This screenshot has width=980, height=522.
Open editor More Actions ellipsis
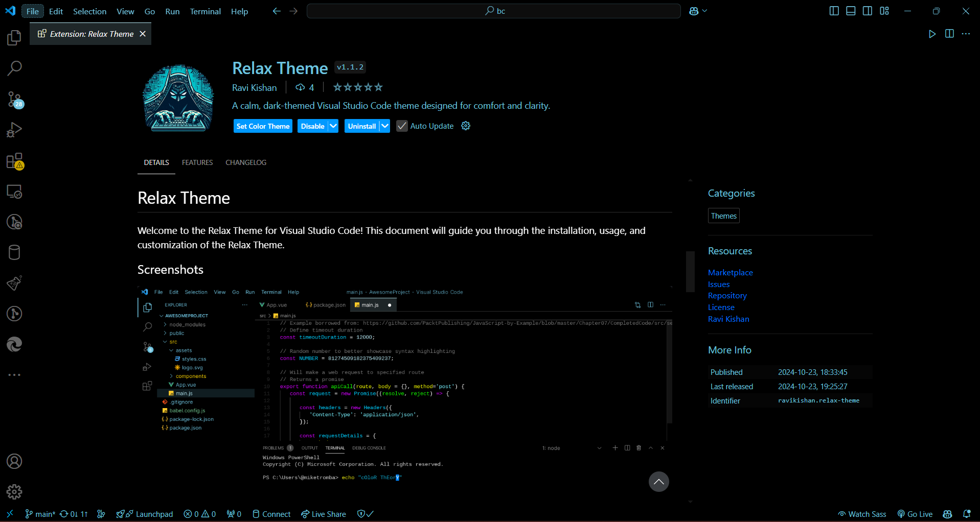966,34
